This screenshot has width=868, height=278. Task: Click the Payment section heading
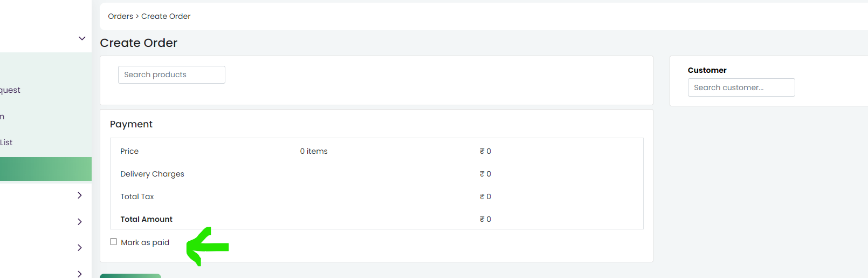click(x=131, y=124)
